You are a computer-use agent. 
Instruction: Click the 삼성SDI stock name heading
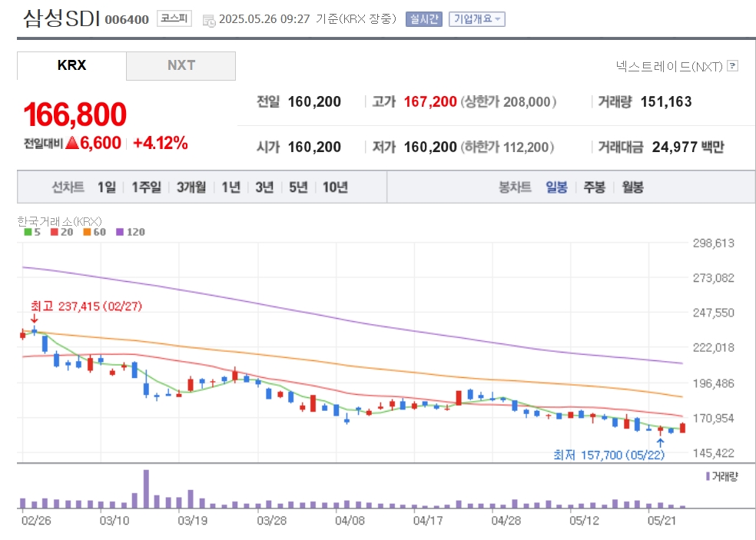point(61,18)
